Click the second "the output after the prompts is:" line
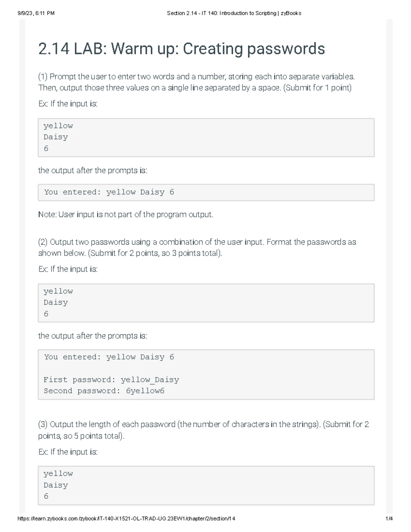Viewport: 411px width, 532px height. coord(92,336)
